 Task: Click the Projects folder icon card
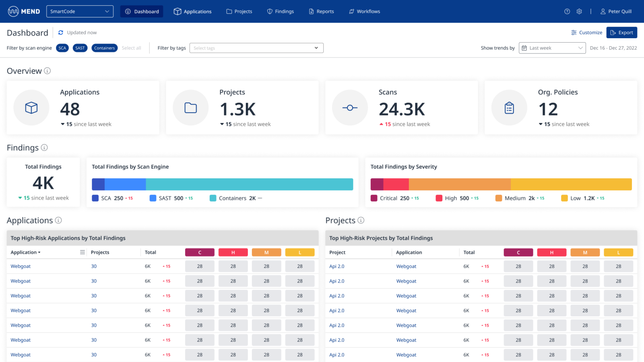(x=191, y=108)
